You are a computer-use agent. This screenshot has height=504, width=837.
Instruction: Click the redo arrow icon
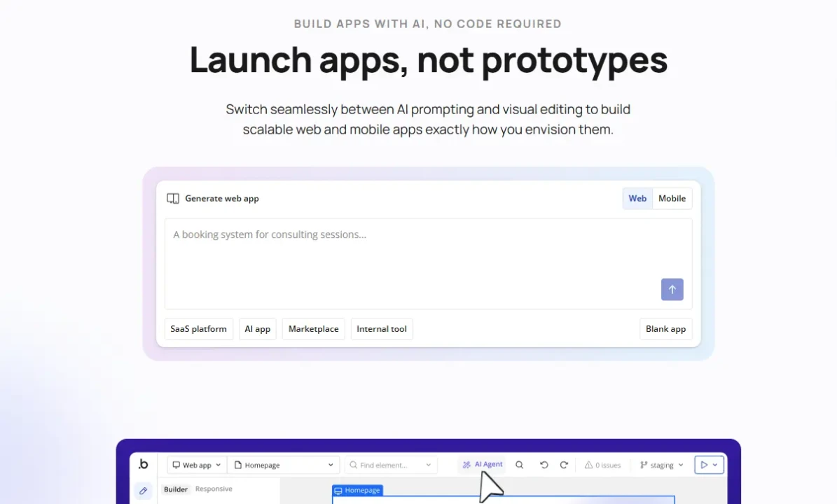click(x=564, y=465)
